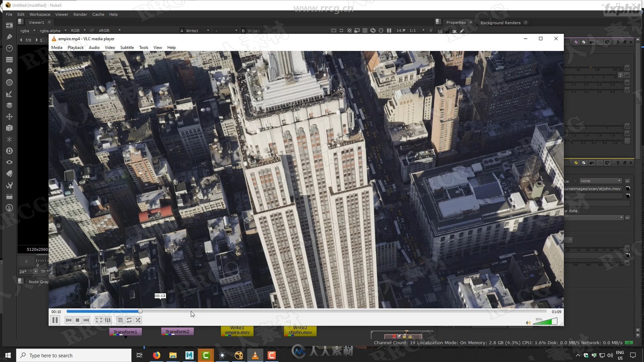Pause VLC media playback
This screenshot has width=644, height=362.
click(x=55, y=320)
